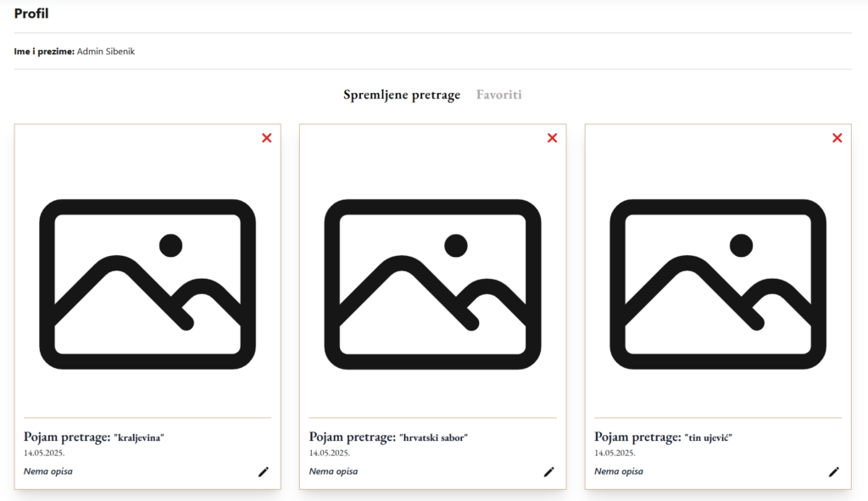Click pencil icon on "hrvatski sabor" card
The width and height of the screenshot is (868, 501).
coord(548,471)
